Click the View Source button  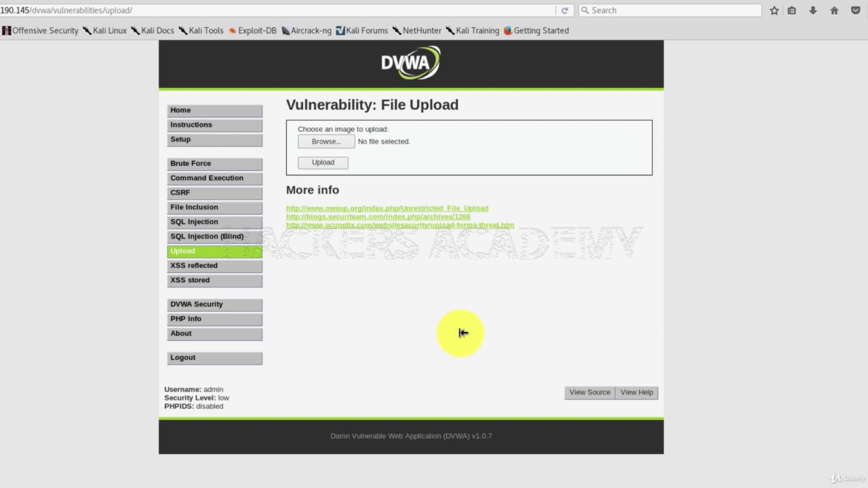[590, 392]
